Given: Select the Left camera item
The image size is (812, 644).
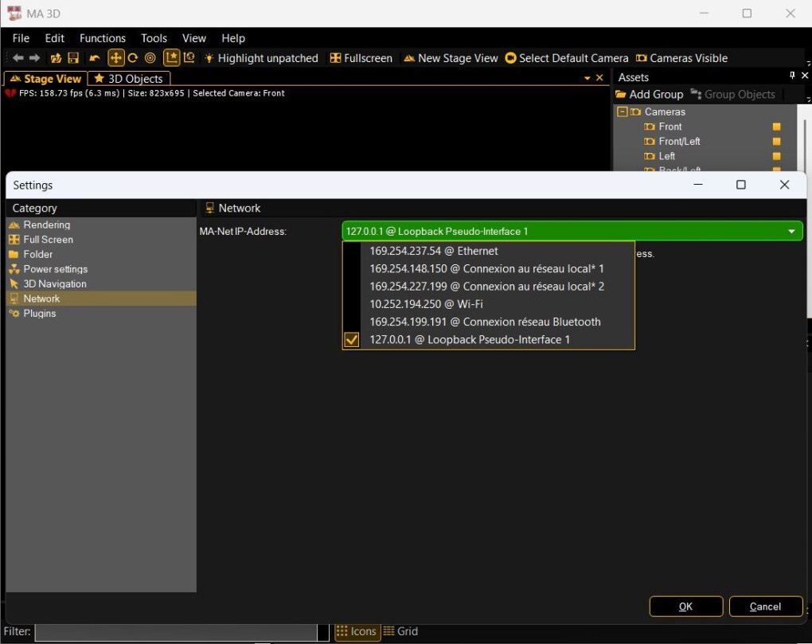Looking at the screenshot, I should tap(659, 156).
